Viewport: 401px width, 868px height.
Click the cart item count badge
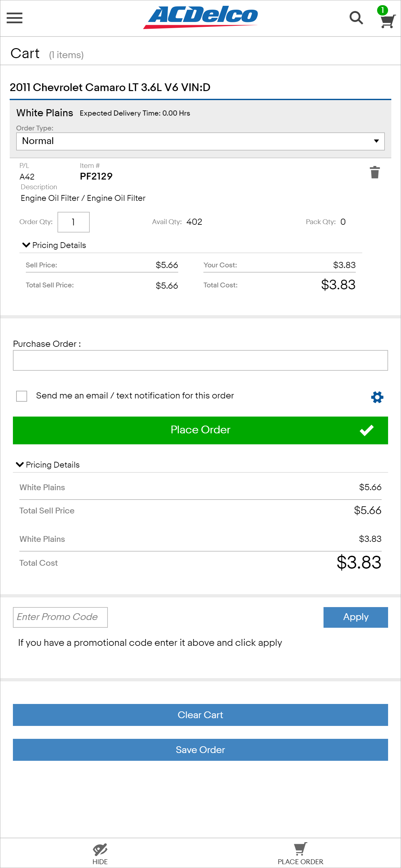382,10
